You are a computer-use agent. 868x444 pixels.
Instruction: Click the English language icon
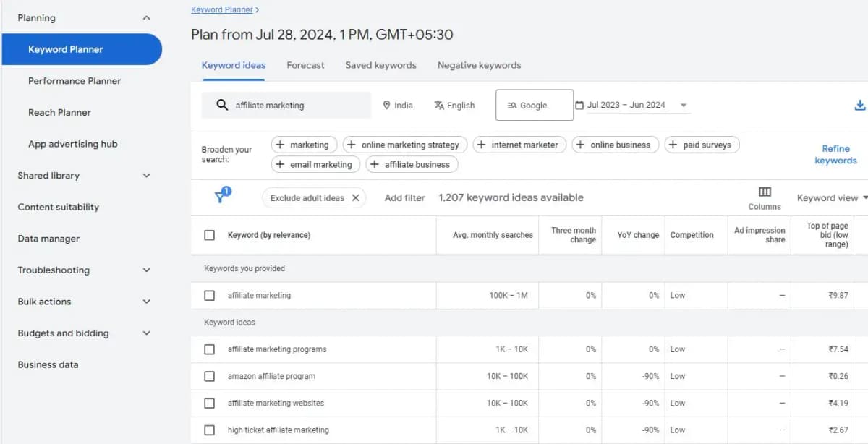coord(439,105)
